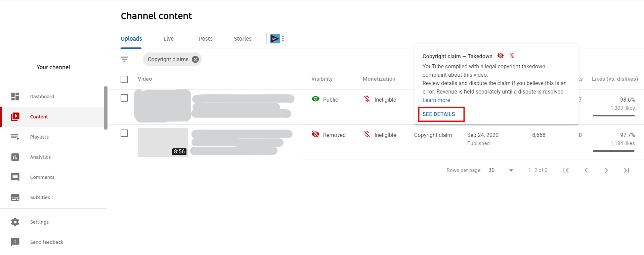Open thumbnail of 8:56 video
This screenshot has height=255, width=644.
point(163,142)
